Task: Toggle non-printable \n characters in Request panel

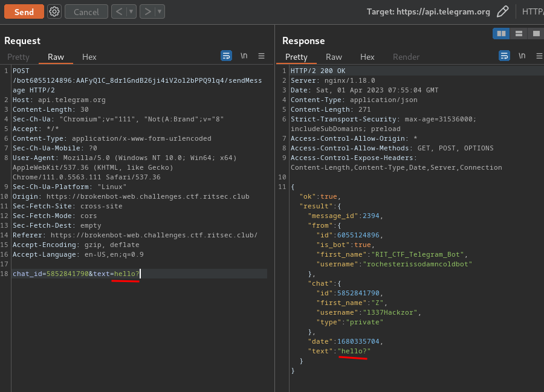Action: 244,56
